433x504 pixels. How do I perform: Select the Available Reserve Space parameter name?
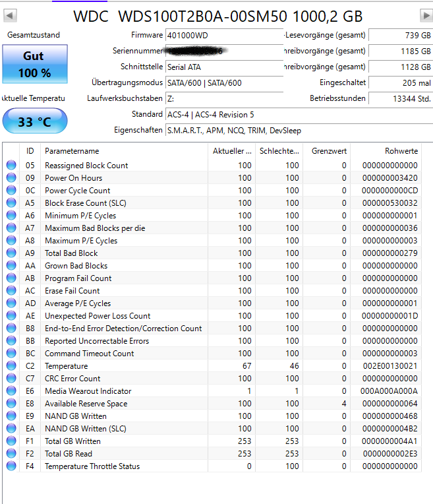(x=86, y=403)
